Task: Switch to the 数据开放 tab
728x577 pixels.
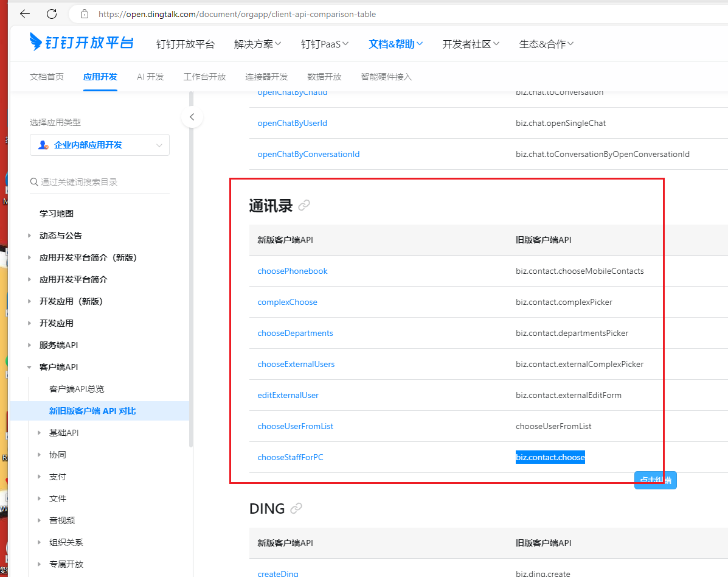Action: point(324,77)
